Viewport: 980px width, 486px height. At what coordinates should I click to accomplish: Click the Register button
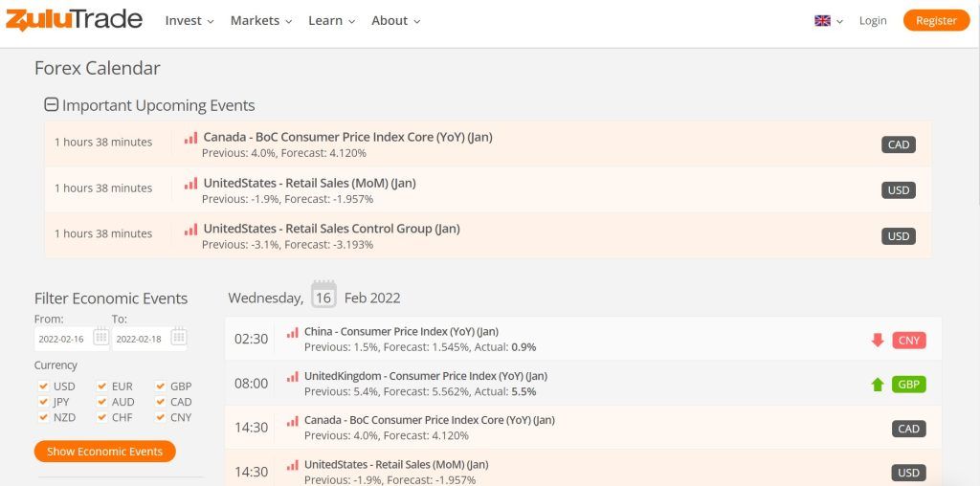pos(936,21)
